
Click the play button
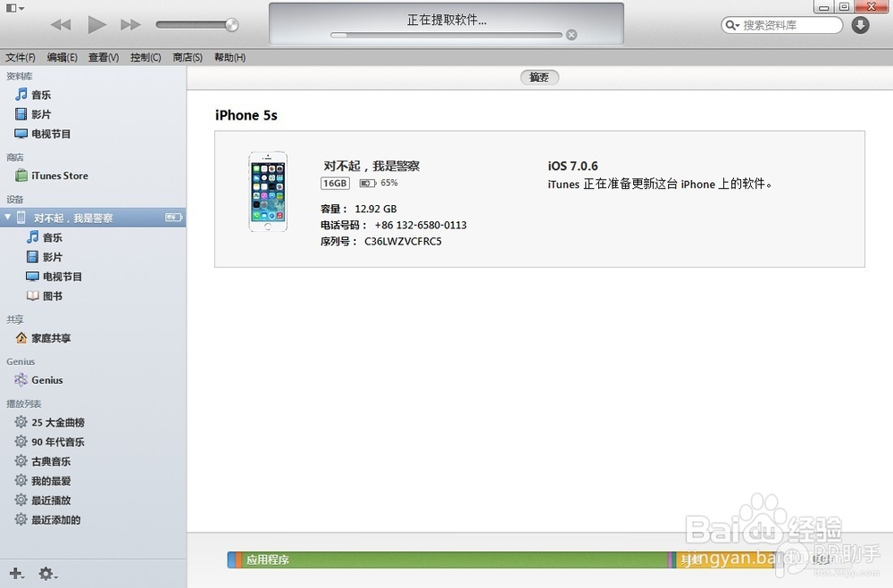(x=96, y=24)
